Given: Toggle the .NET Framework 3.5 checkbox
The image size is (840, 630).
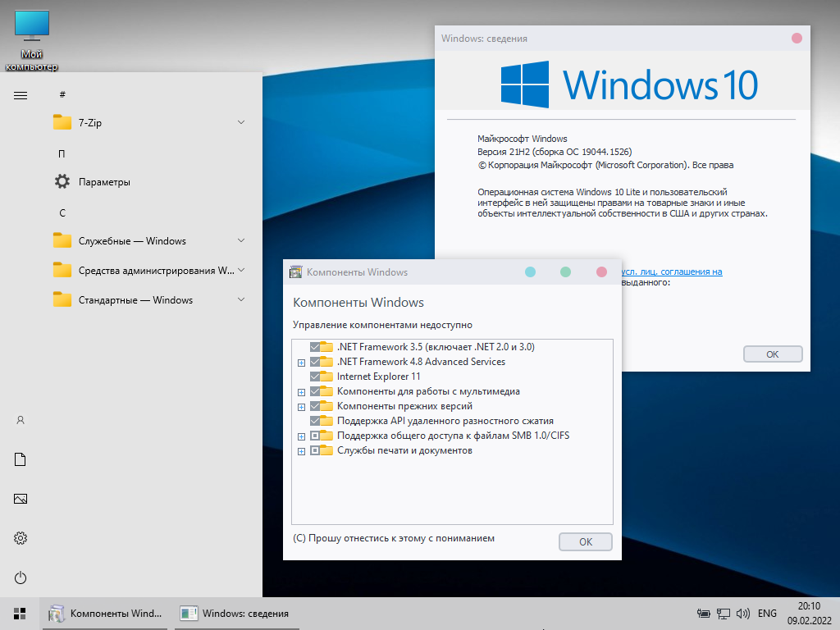Looking at the screenshot, I should click(316, 347).
